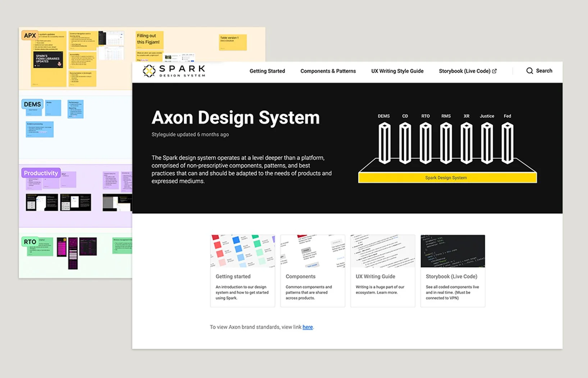Select the RTO label in the FigJam board
The width and height of the screenshot is (588, 378).
point(30,242)
